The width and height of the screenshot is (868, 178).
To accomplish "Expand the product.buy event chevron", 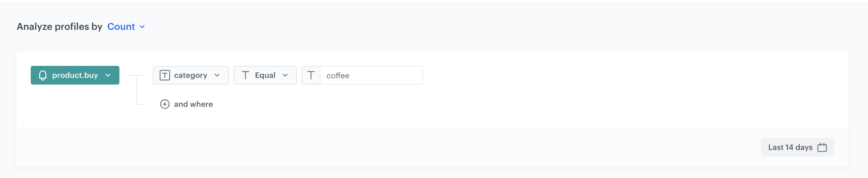I will tap(108, 75).
